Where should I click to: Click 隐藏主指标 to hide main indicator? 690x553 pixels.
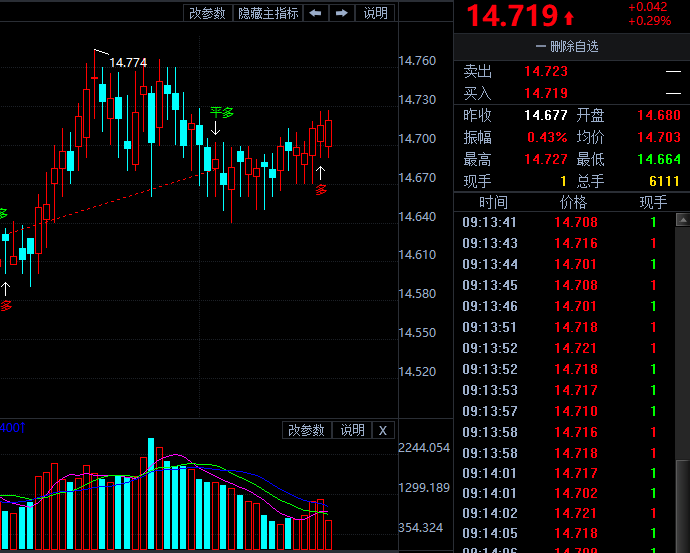[x=268, y=13]
